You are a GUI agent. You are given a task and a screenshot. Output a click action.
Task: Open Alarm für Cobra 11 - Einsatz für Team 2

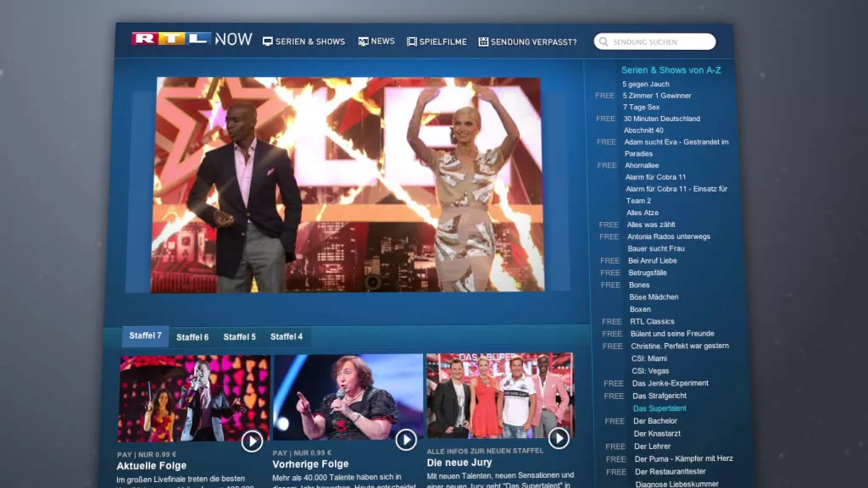(x=677, y=195)
